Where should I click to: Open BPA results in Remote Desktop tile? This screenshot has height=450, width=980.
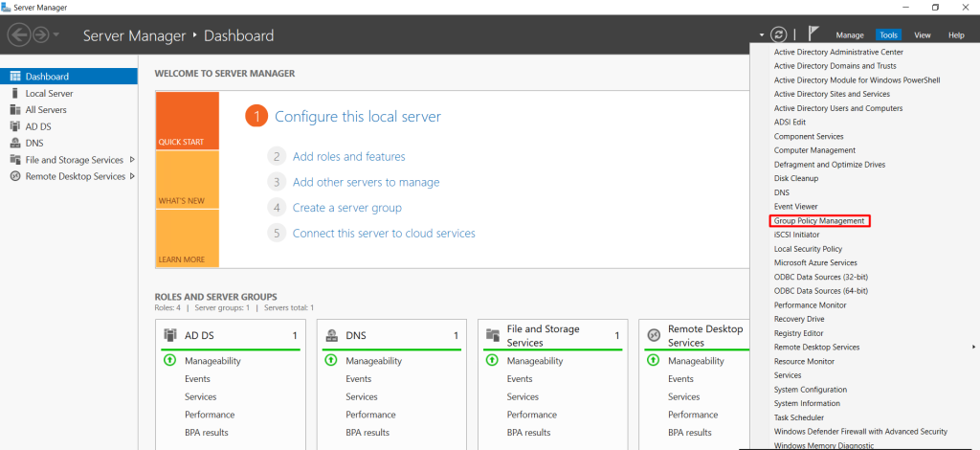(690, 433)
